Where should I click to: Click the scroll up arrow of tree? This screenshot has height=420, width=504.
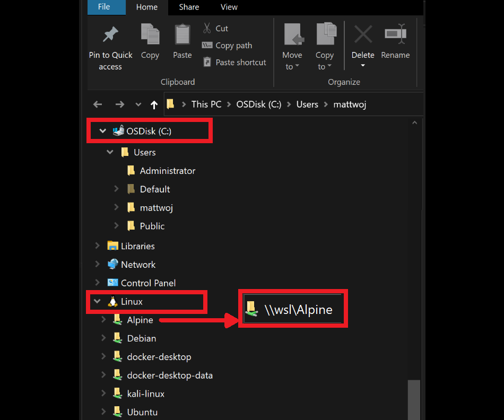pos(415,122)
